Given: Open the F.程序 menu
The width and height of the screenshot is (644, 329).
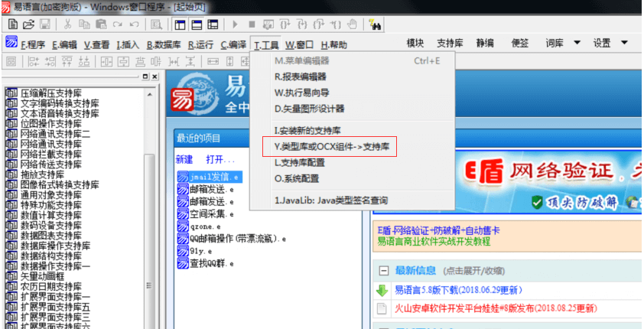Looking at the screenshot, I should (32, 45).
